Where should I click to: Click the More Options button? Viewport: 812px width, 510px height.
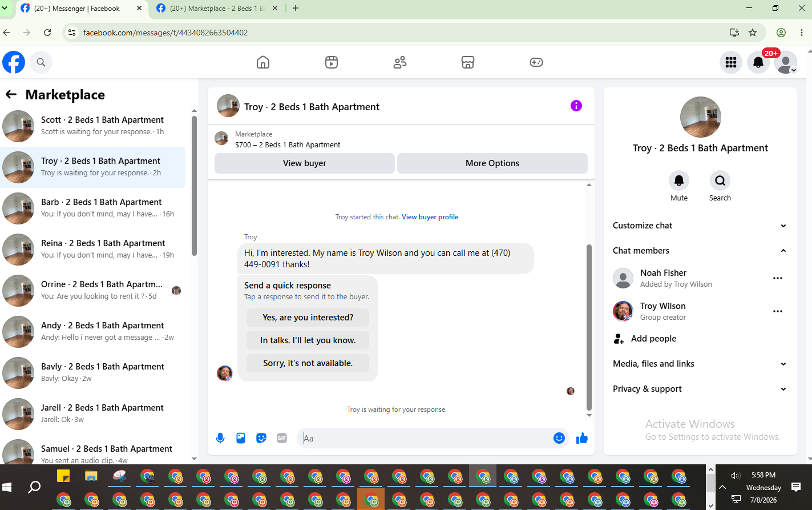(492, 163)
